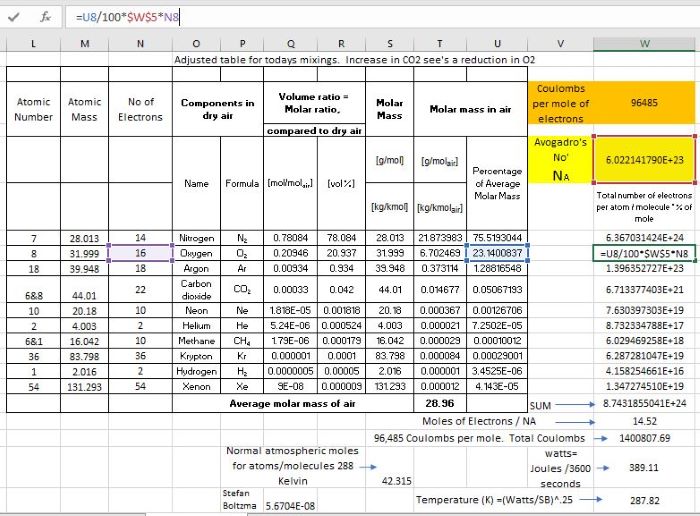Viewport: 700px width, 516px height.
Task: Click the Oxygen name cell
Action: 196,253
